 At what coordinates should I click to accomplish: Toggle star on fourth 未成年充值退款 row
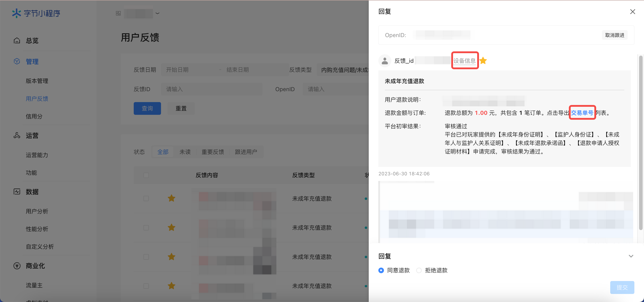172,286
